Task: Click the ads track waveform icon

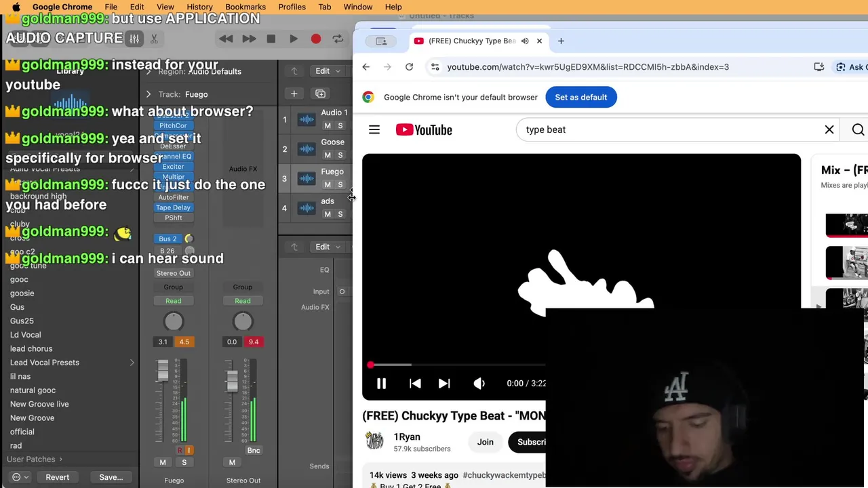Action: pos(307,208)
